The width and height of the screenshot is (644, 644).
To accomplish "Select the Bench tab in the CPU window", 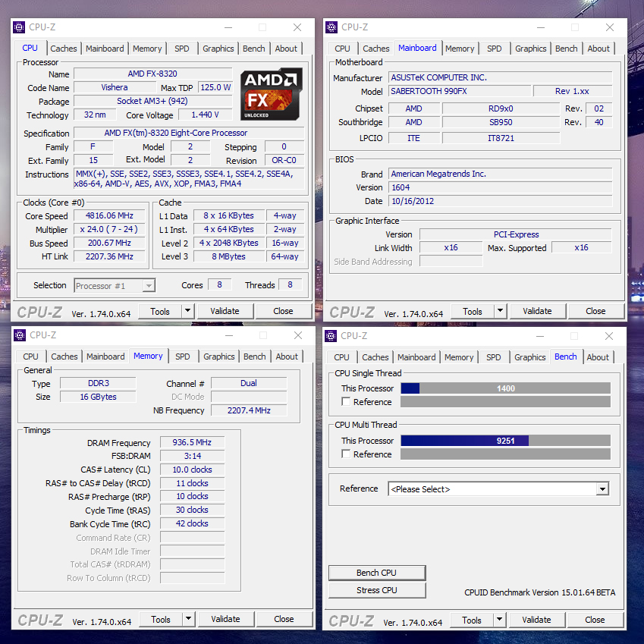I will [x=254, y=49].
